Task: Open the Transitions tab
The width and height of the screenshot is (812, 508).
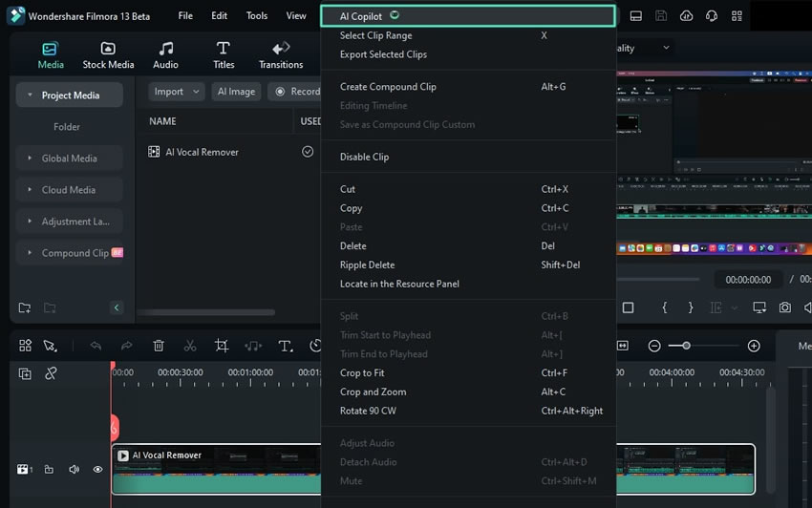Action: pyautogui.click(x=281, y=55)
